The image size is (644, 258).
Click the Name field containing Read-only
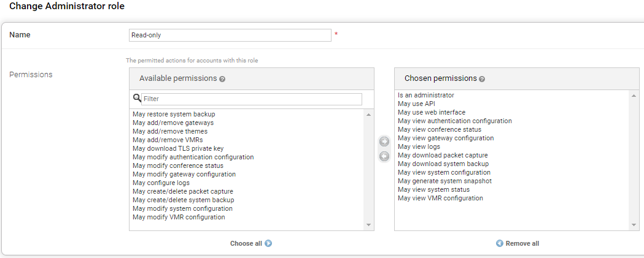pos(230,35)
